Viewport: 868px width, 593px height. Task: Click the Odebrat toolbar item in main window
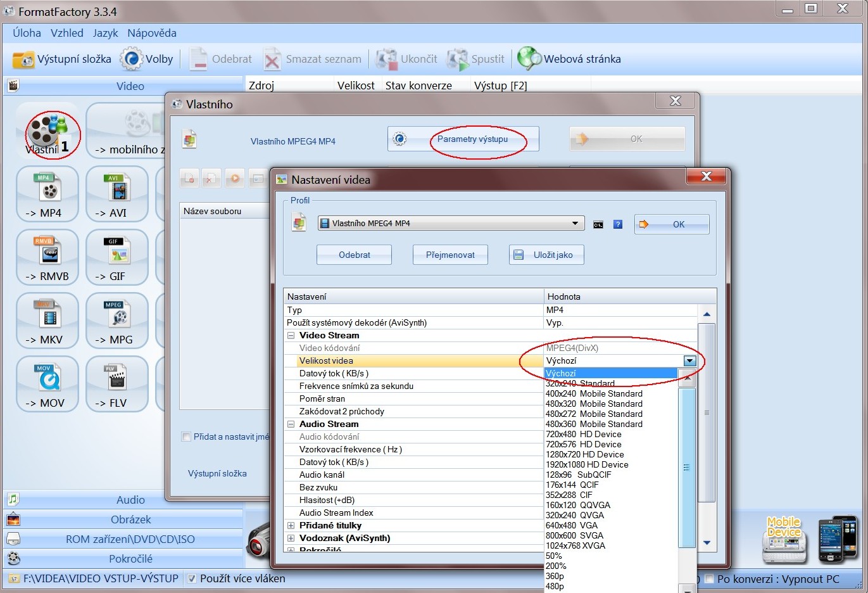(x=220, y=59)
